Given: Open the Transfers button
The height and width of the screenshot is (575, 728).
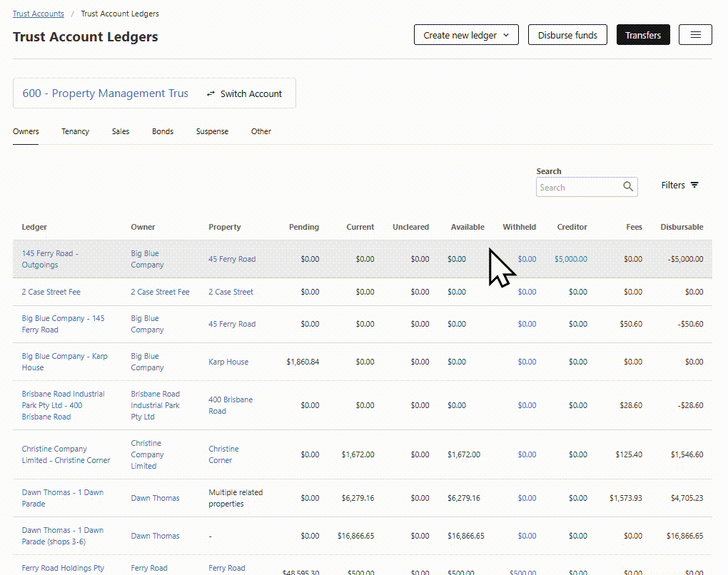Looking at the screenshot, I should click(x=642, y=35).
